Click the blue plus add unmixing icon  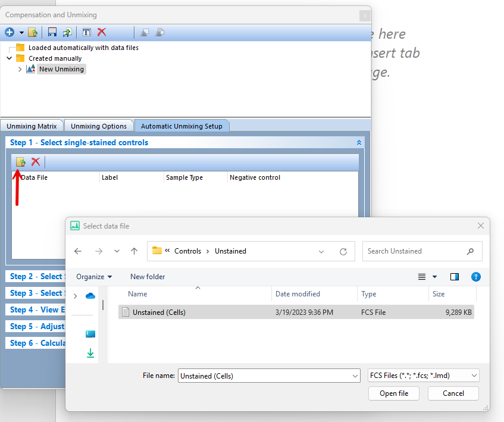tap(10, 32)
